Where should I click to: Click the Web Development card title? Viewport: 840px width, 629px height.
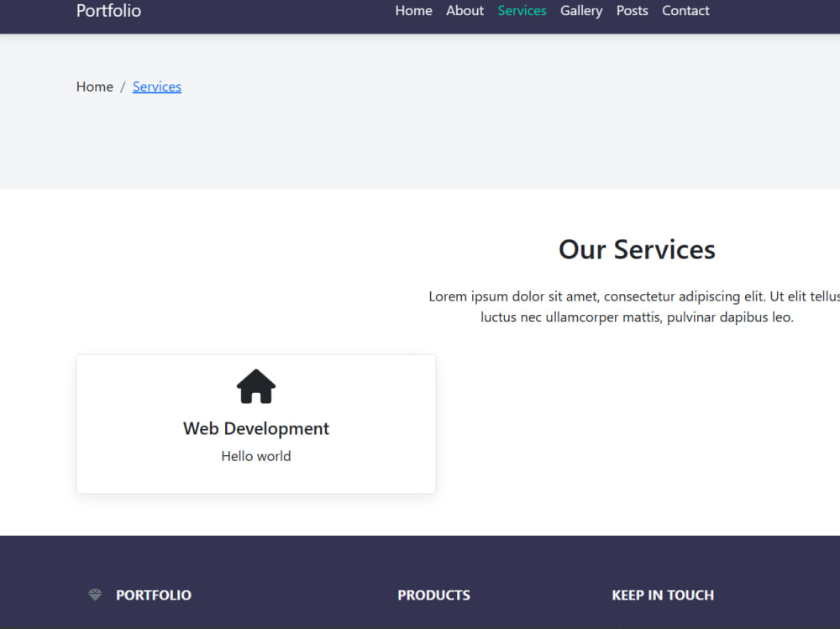255,428
